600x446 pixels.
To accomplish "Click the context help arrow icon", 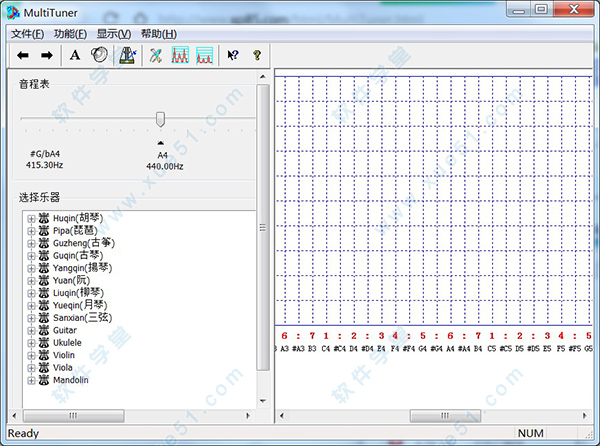I will coord(233,55).
